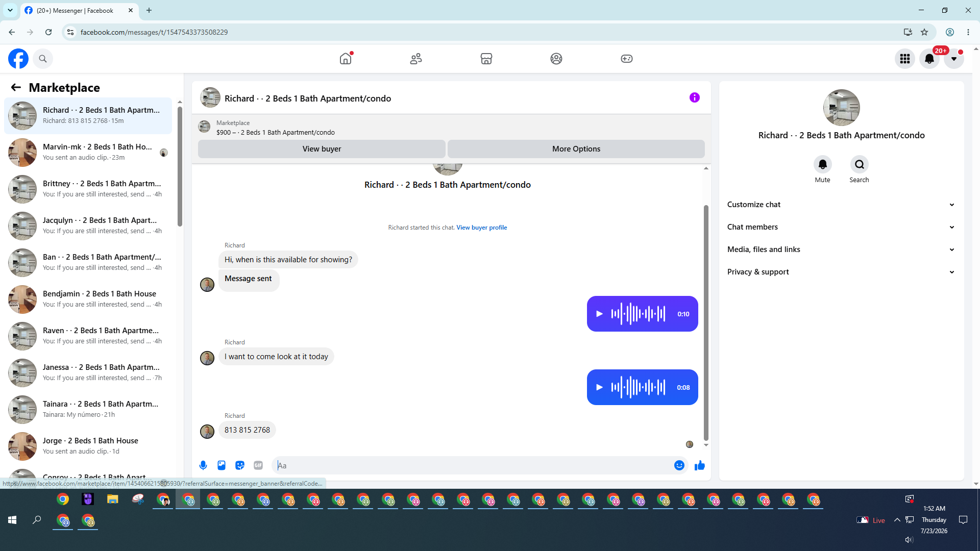Open Marvin-mk 2 Beds 1 Bath House chat
The height and width of the screenshot is (551, 980).
pos(88,153)
